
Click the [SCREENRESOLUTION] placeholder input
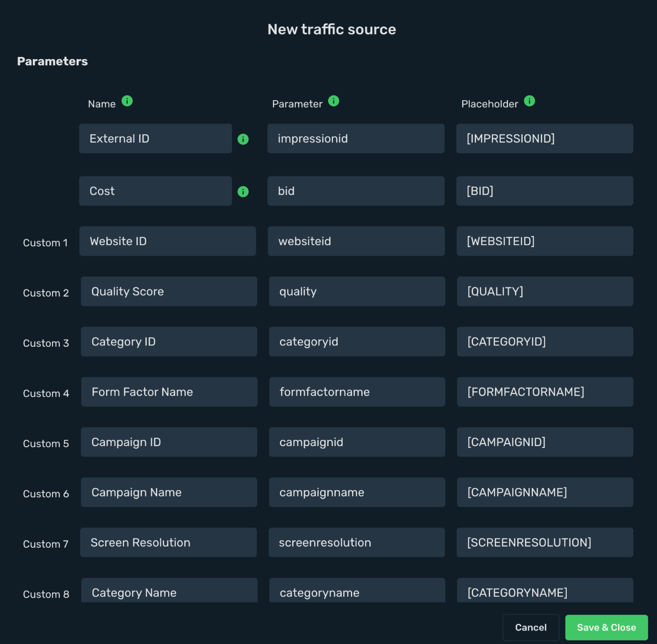coord(545,542)
